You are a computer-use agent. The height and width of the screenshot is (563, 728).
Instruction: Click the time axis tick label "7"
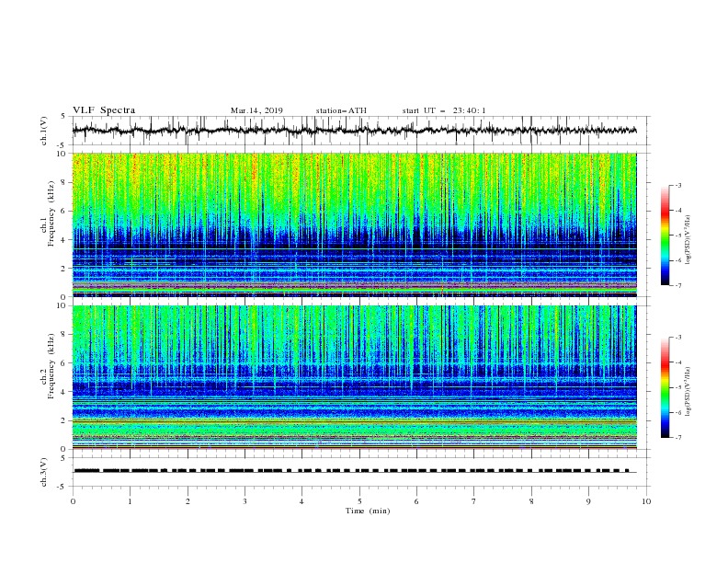click(474, 501)
